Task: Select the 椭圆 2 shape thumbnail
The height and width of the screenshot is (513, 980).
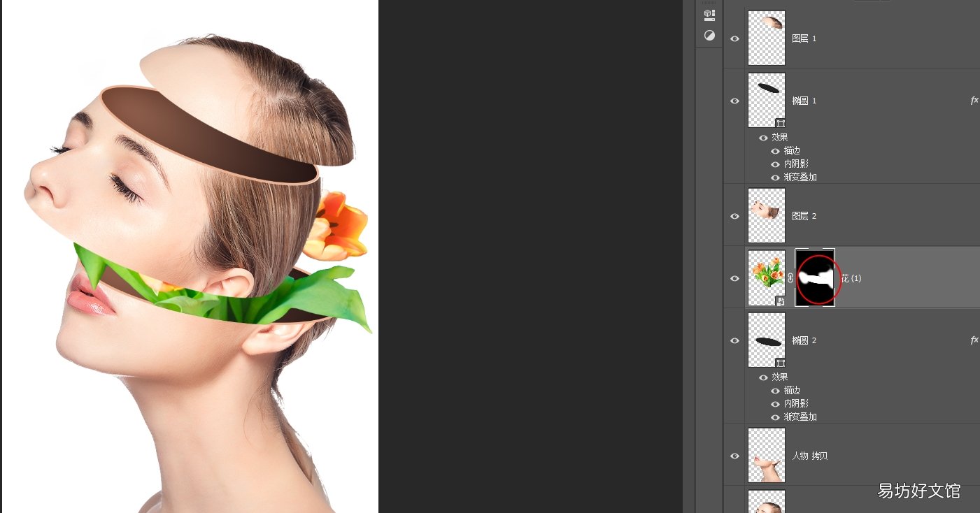Action: coord(767,340)
